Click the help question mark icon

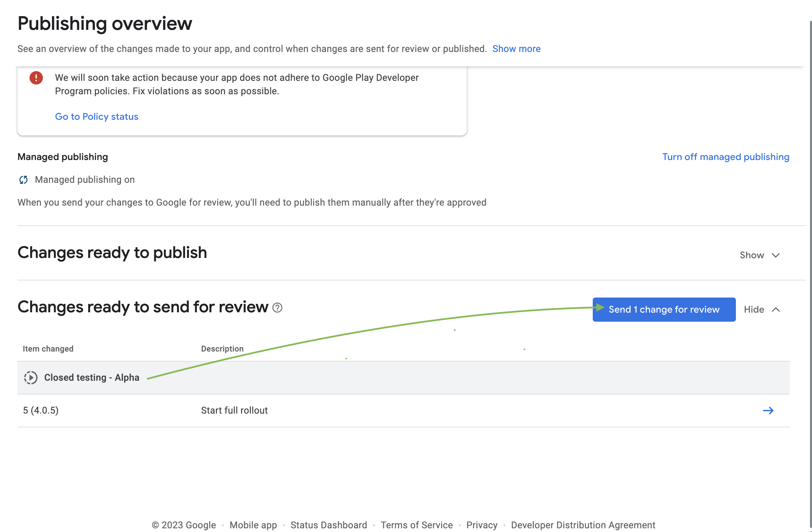coord(277,308)
